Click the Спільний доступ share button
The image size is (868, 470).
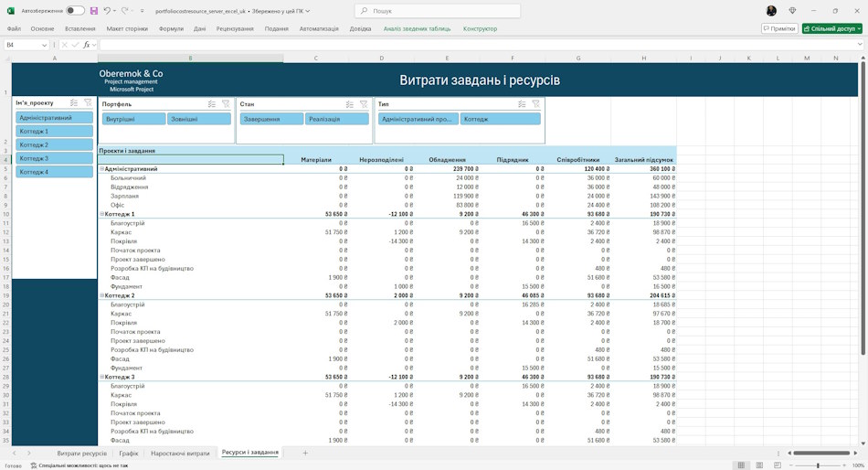(832, 28)
